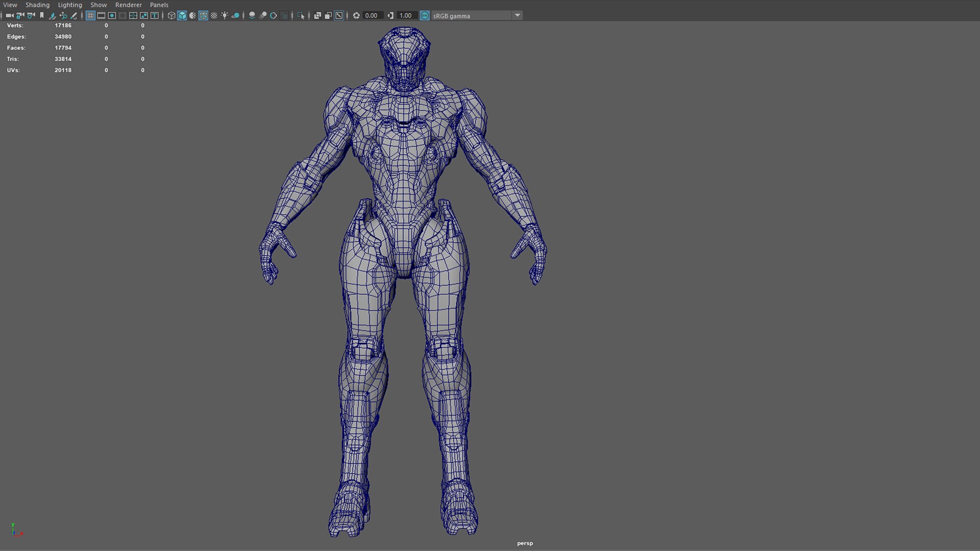Enable Use All Lights icon
This screenshot has width=980, height=551.
225,15
